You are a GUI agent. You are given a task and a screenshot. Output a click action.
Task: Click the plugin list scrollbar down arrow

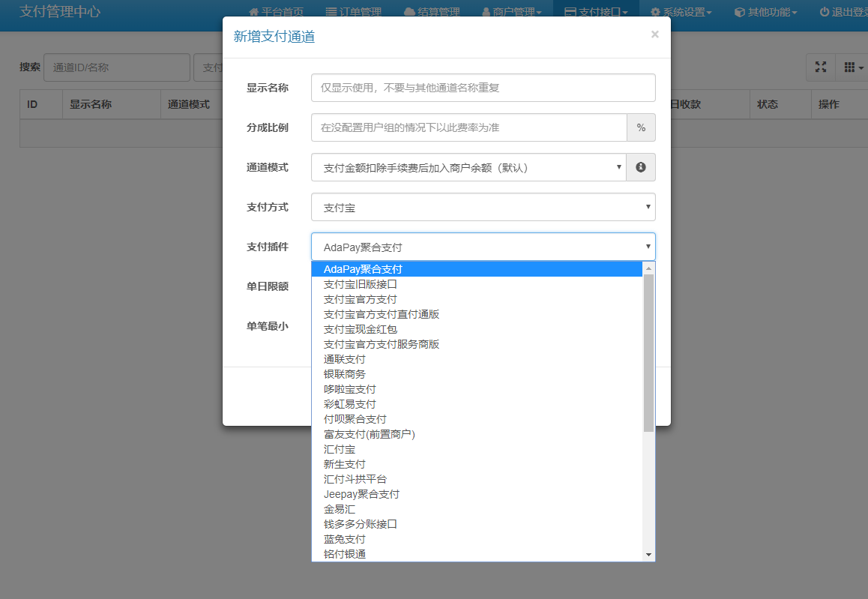pyautogui.click(x=648, y=555)
